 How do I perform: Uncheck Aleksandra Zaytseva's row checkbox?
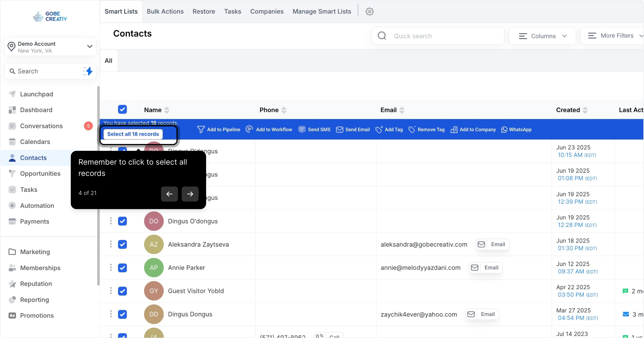point(122,244)
